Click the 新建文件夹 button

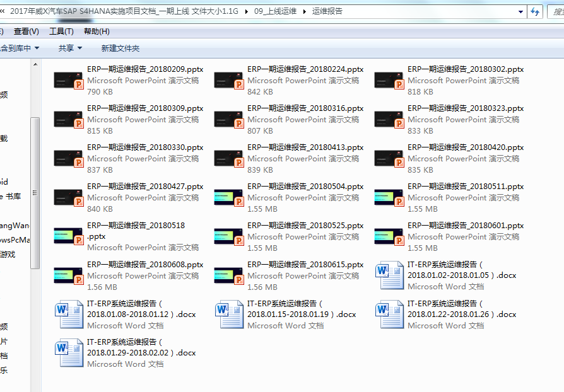(120, 48)
